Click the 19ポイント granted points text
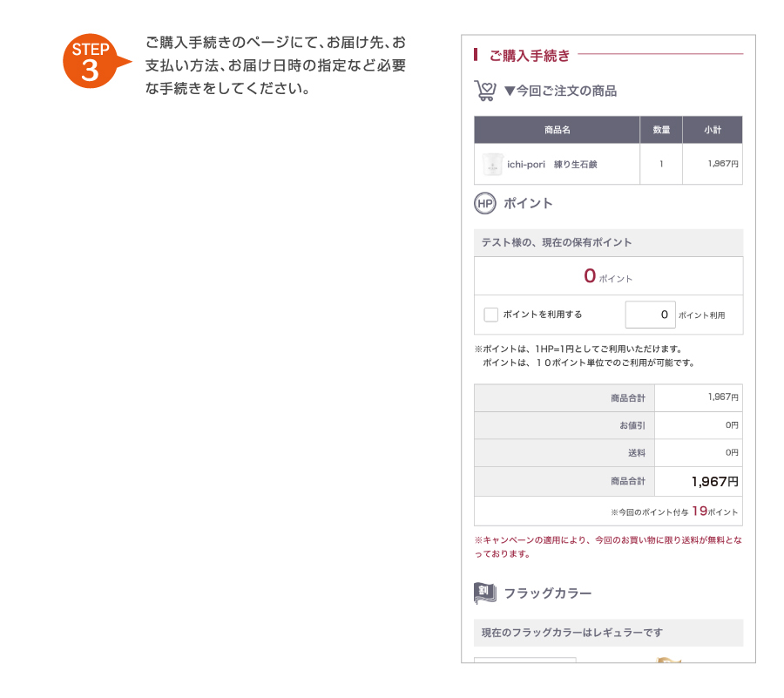 715,511
